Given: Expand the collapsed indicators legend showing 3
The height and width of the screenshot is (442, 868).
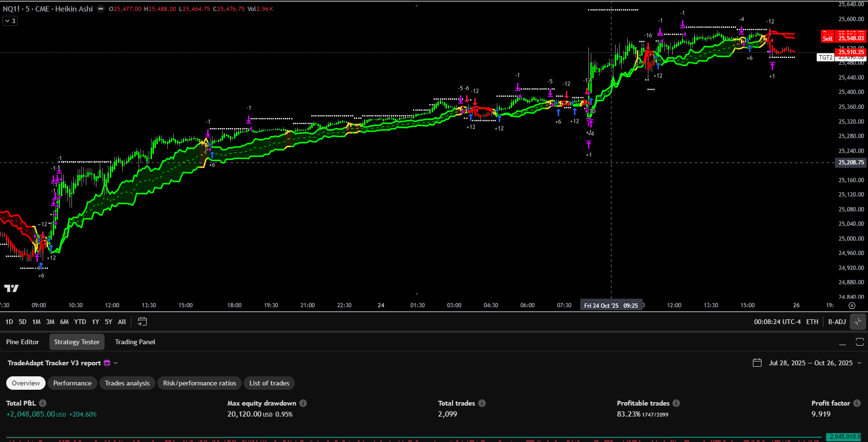Looking at the screenshot, I should pyautogui.click(x=10, y=21).
